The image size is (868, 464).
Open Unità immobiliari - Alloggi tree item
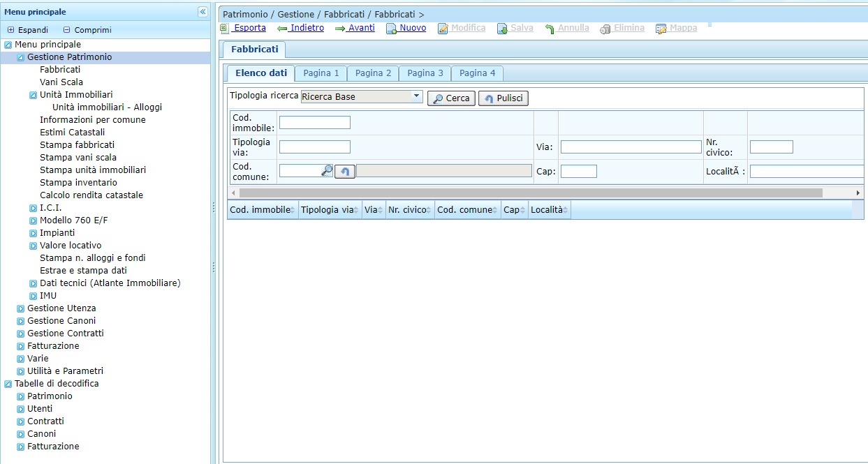click(108, 107)
